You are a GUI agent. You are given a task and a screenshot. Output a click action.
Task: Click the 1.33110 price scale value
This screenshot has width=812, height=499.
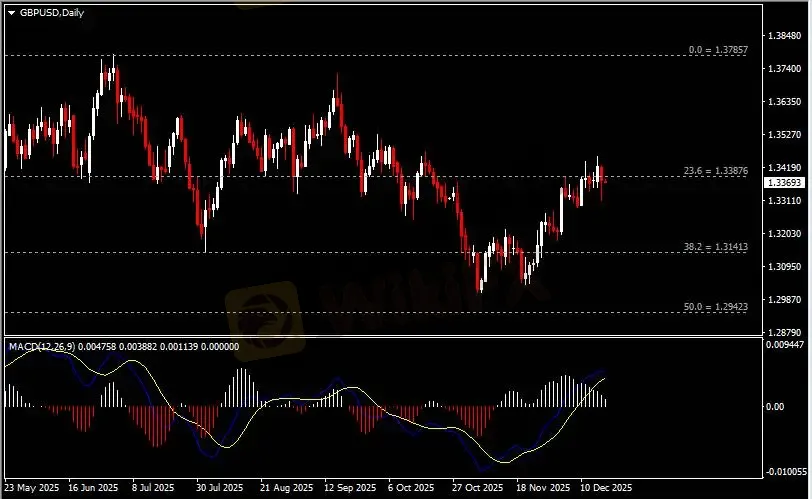785,200
